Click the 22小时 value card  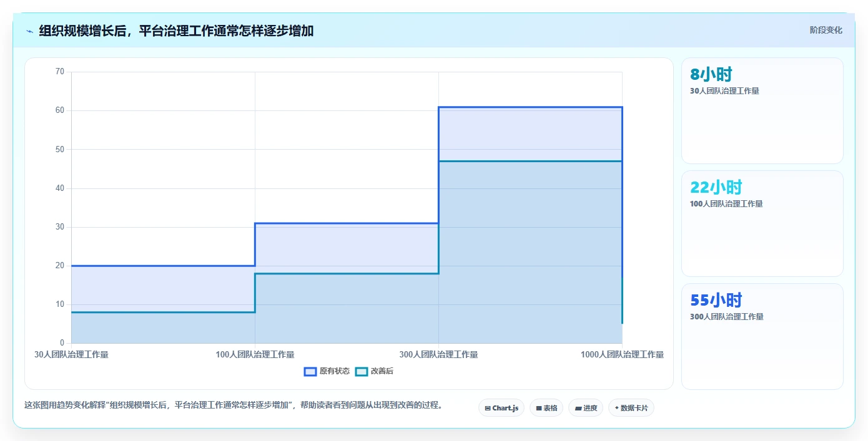point(762,224)
